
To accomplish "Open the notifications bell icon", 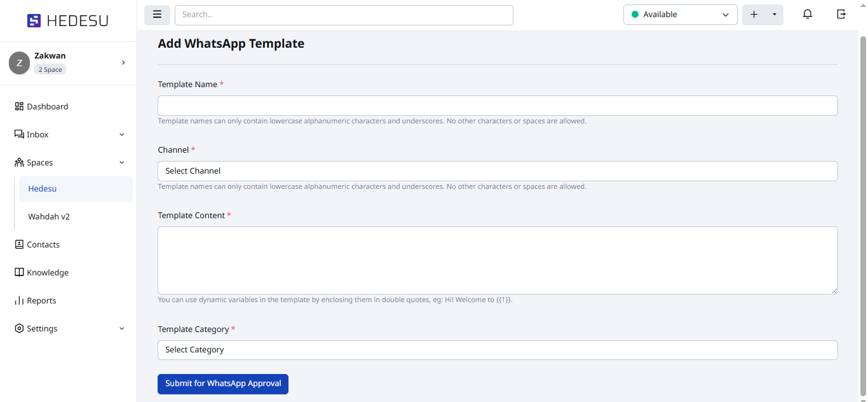I will coord(808,15).
